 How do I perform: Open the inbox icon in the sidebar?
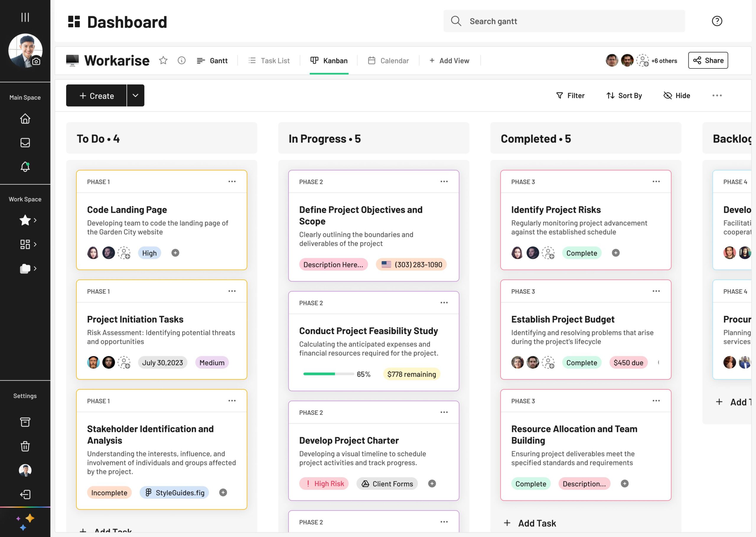25,143
